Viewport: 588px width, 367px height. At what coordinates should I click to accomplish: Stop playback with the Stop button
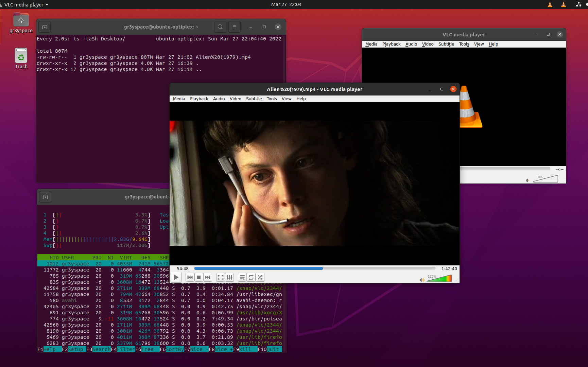(x=199, y=277)
